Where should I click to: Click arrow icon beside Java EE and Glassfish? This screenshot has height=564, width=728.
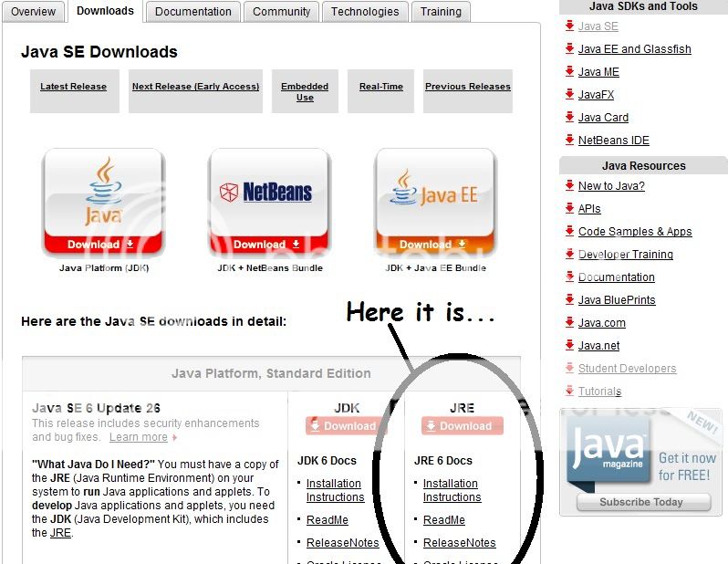(x=569, y=48)
